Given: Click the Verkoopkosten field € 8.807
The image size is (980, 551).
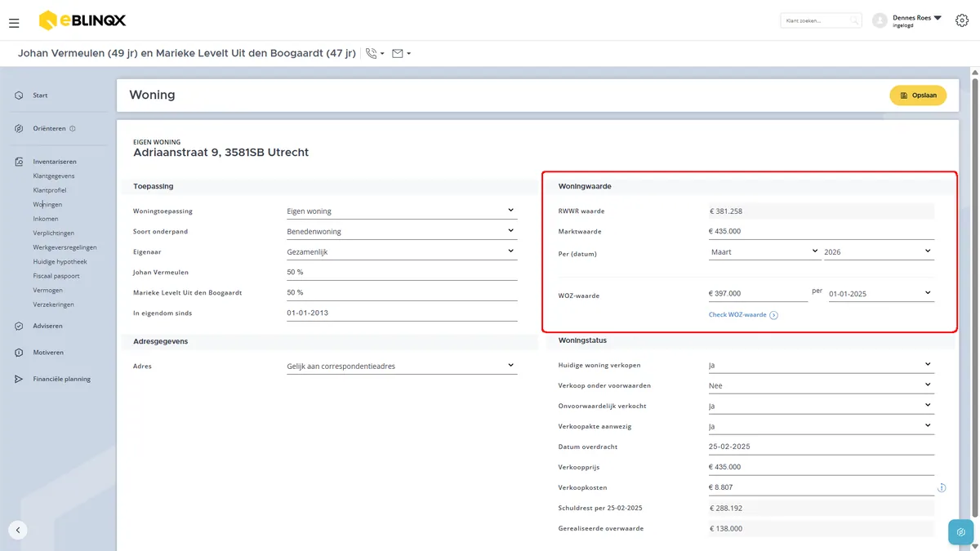Looking at the screenshot, I should coord(822,488).
